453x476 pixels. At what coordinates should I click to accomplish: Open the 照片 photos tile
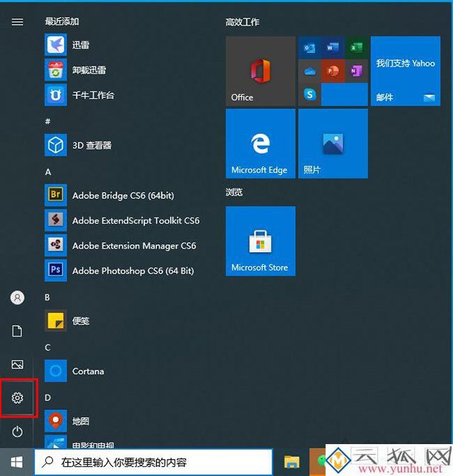pyautogui.click(x=333, y=144)
